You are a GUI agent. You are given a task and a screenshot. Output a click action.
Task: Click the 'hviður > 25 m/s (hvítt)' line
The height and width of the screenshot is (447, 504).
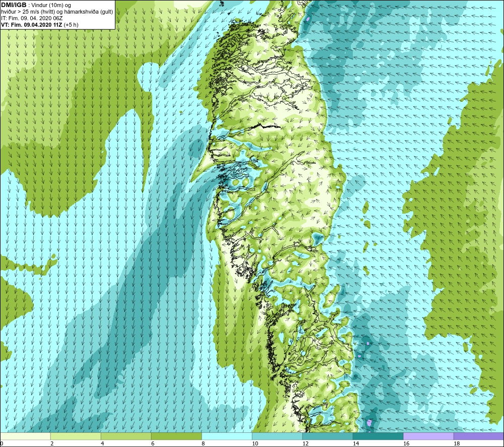(57, 12)
